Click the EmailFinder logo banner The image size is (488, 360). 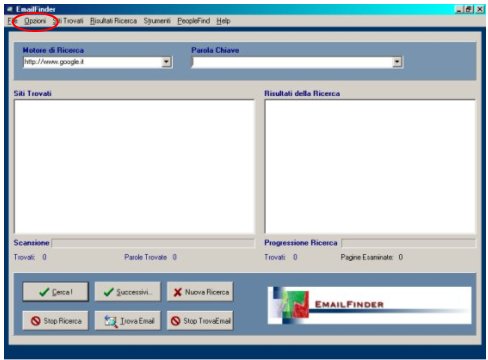click(x=369, y=305)
